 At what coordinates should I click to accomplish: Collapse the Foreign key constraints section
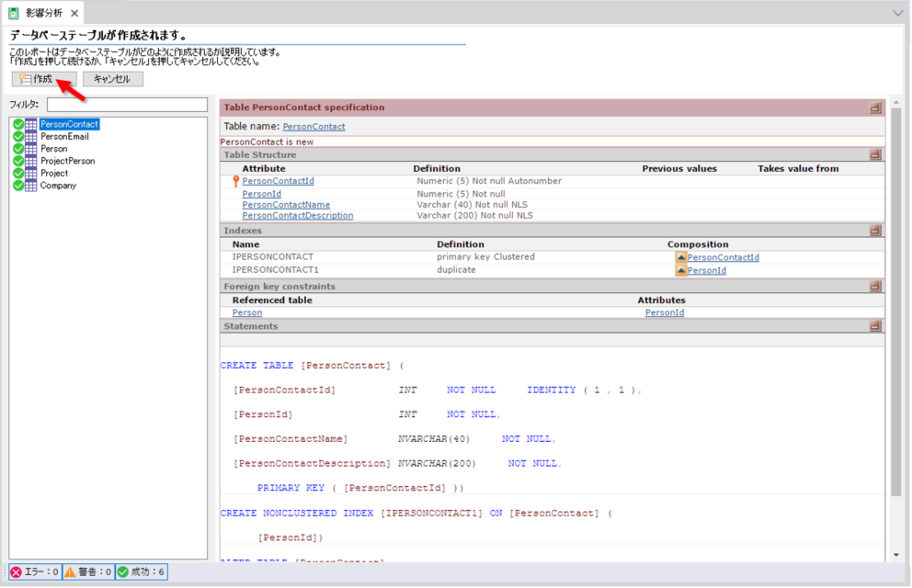coord(875,287)
